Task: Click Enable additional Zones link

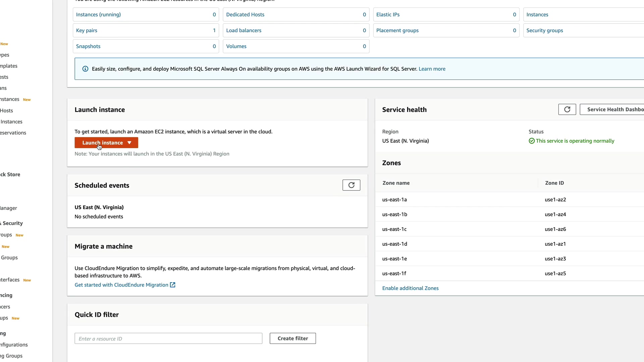Action: pyautogui.click(x=410, y=288)
